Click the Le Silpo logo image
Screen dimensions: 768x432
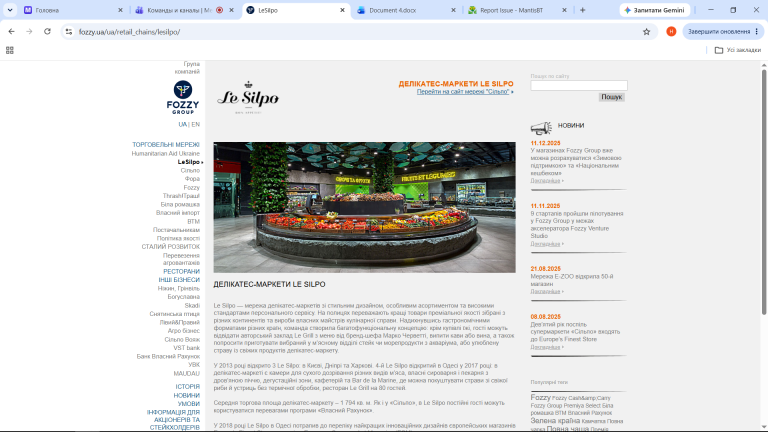click(x=248, y=97)
